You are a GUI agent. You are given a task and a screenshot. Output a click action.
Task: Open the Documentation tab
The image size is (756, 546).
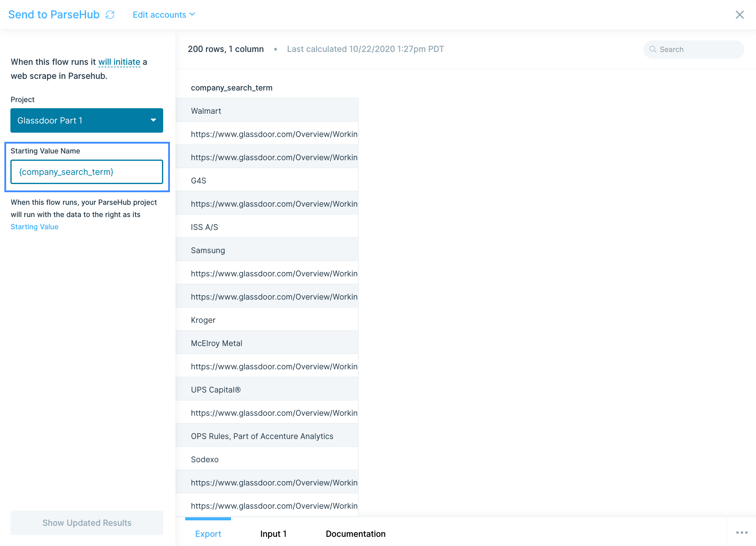point(355,534)
